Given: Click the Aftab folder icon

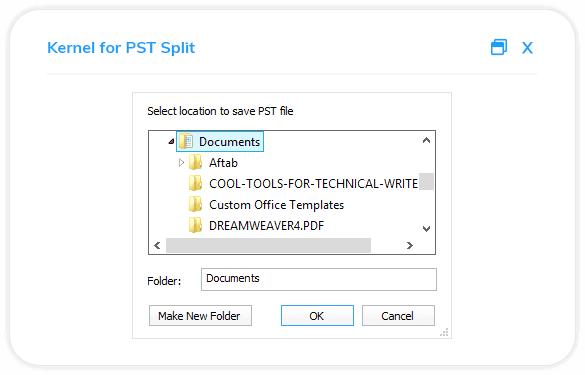Looking at the screenshot, I should point(195,163).
